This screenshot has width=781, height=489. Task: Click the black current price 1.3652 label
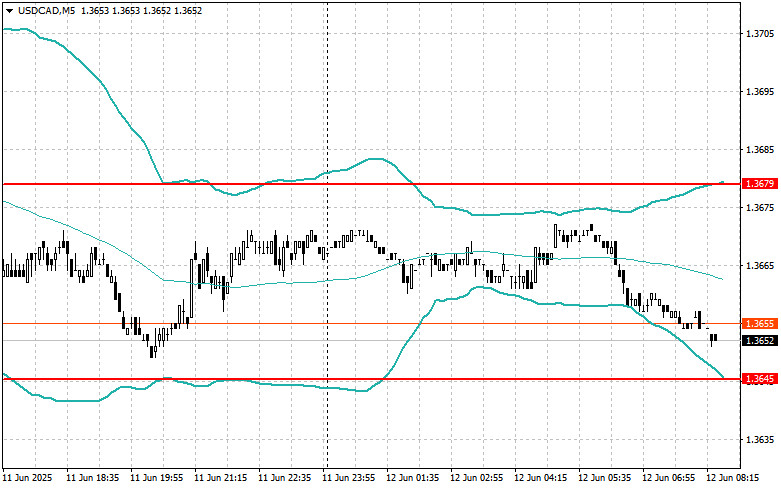(x=760, y=341)
